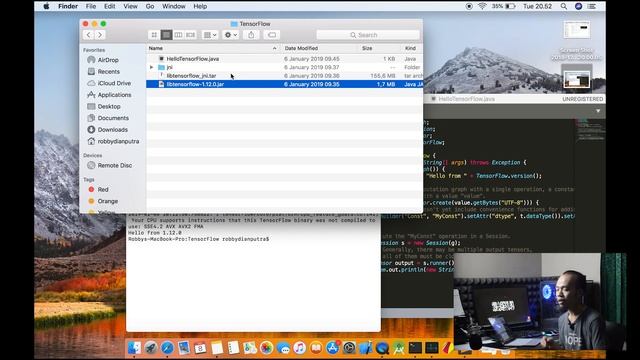Open the Apple menu
Viewport: 640px width, 360px height.
(x=46, y=7)
